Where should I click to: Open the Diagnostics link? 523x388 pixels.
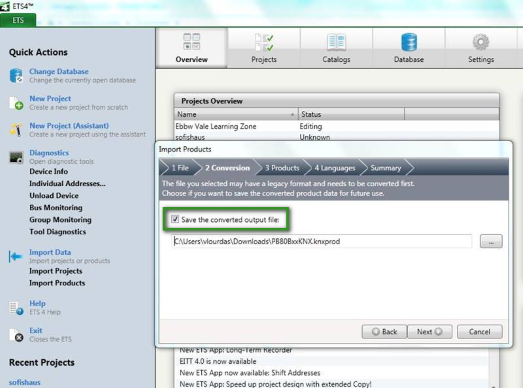point(49,152)
